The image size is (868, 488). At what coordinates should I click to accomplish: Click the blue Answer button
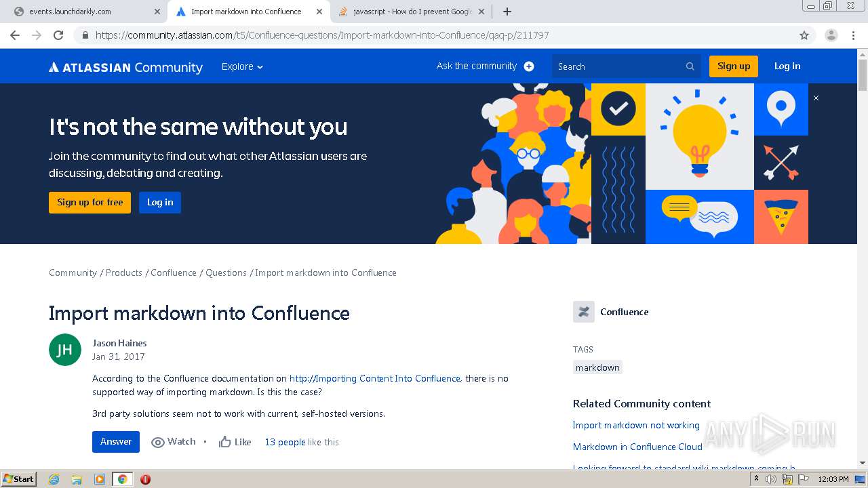click(x=116, y=442)
